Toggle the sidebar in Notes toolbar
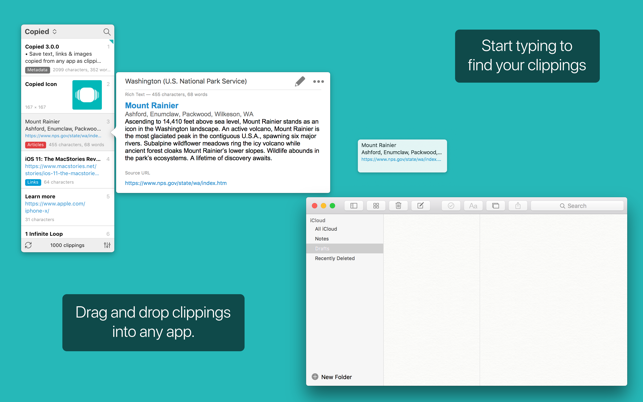This screenshot has height=402, width=643. (x=353, y=206)
